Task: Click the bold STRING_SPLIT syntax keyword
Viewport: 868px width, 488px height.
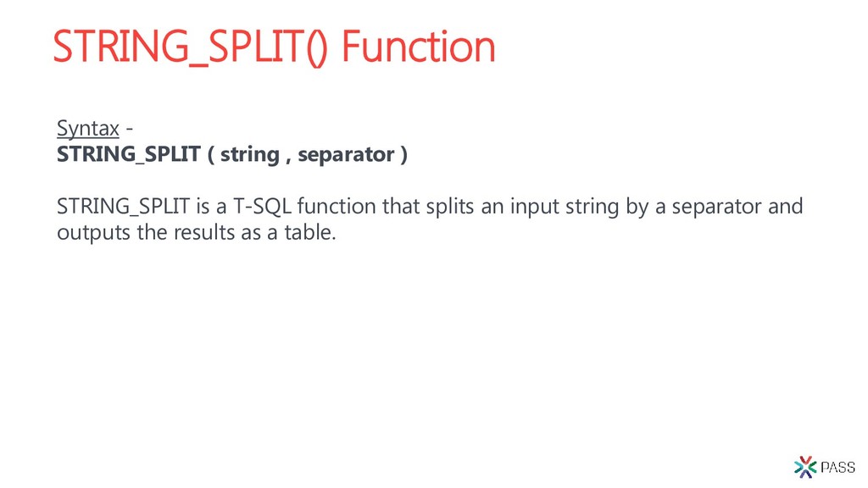Action: [x=129, y=154]
